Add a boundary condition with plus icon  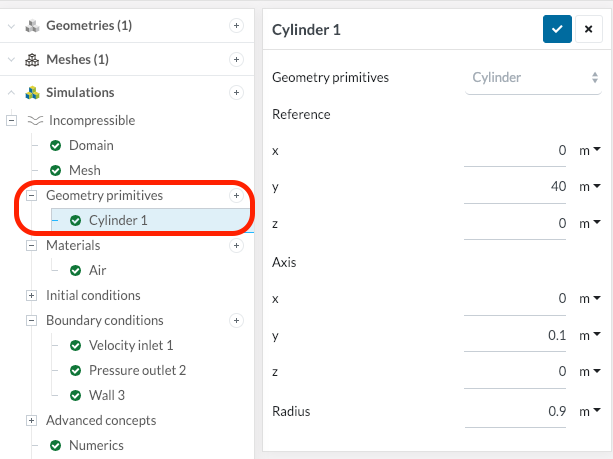tap(236, 320)
